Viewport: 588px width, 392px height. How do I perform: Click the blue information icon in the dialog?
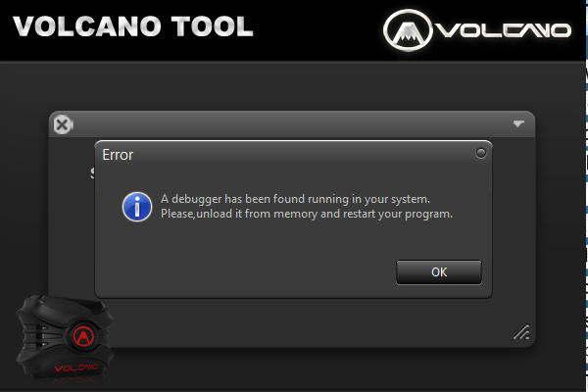(x=137, y=207)
